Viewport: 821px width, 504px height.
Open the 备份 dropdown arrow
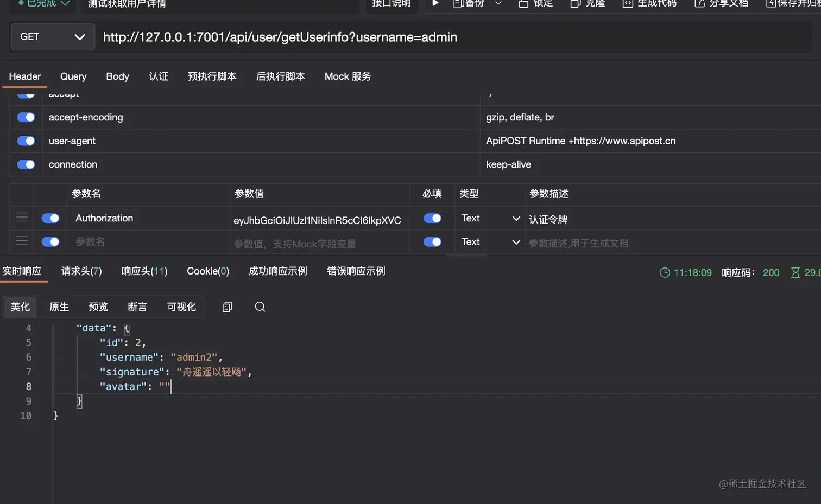pyautogui.click(x=498, y=3)
